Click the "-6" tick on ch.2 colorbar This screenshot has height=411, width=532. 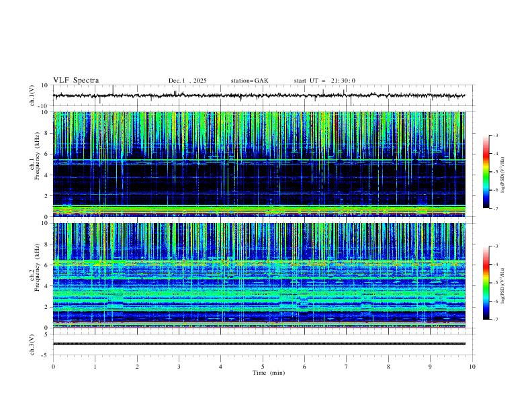coord(495,301)
